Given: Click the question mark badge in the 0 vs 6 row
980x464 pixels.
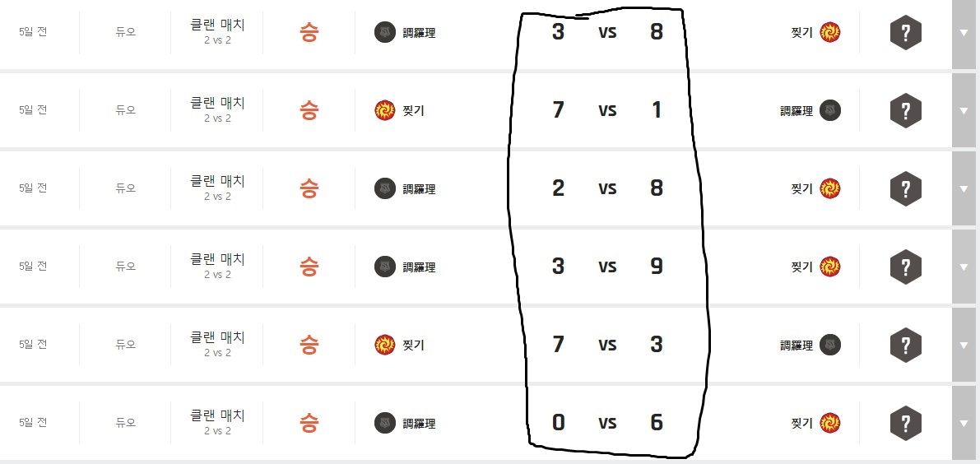Looking at the screenshot, I should click(x=905, y=423).
